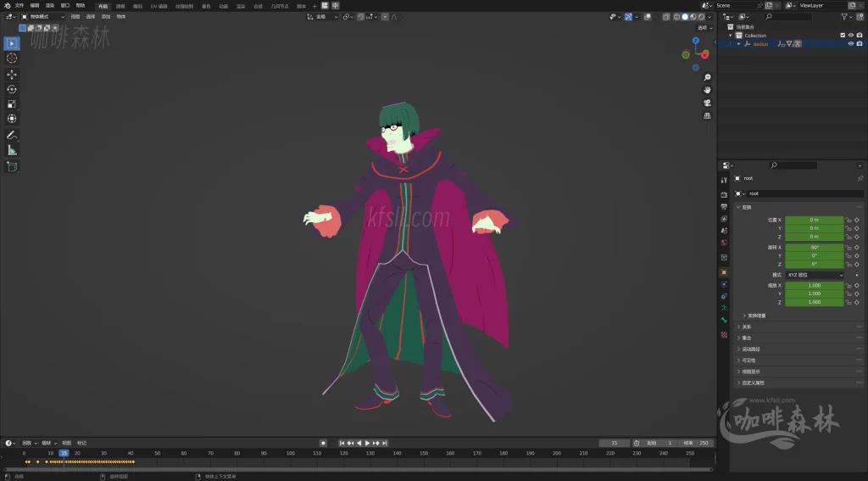The image size is (868, 481).
Task: Open the 编辑 Edit menu
Action: pos(35,6)
